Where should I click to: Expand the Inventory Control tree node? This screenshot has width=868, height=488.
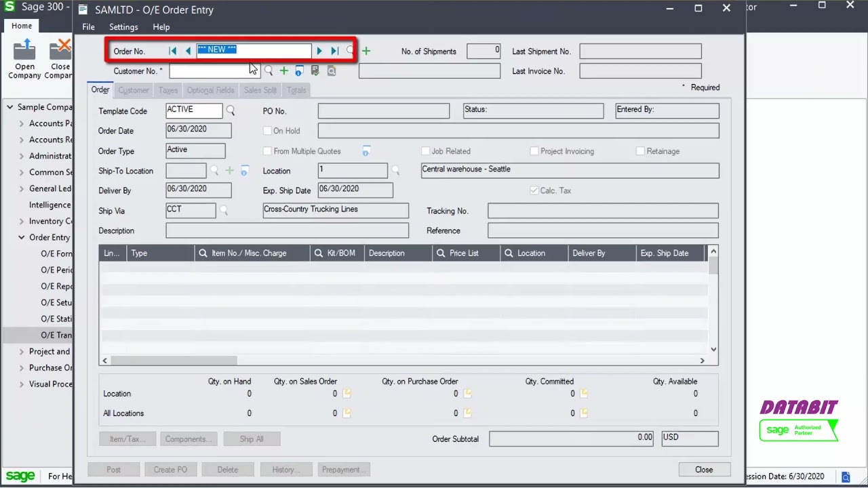21,221
